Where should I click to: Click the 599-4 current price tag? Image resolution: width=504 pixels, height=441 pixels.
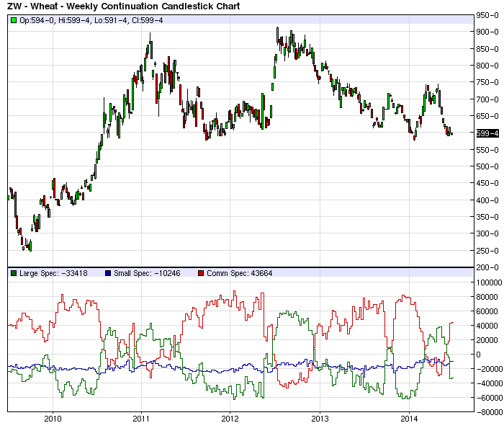488,133
